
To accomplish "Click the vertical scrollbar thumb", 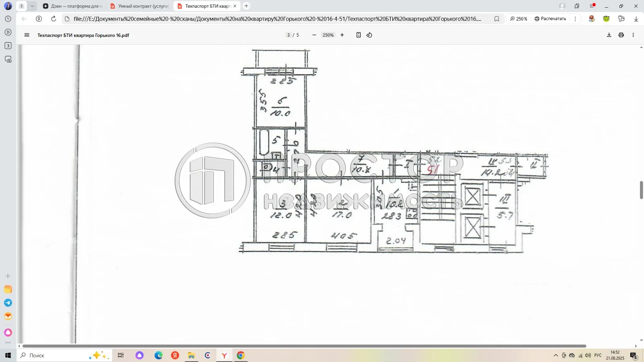I will [641, 190].
